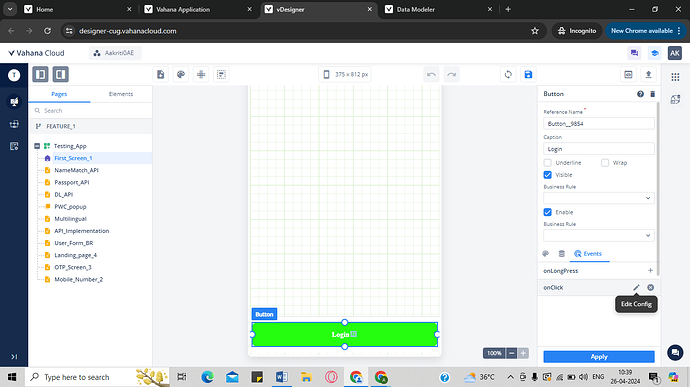The width and height of the screenshot is (690, 387).
Task: Click the refresh sync icon
Action: point(508,74)
